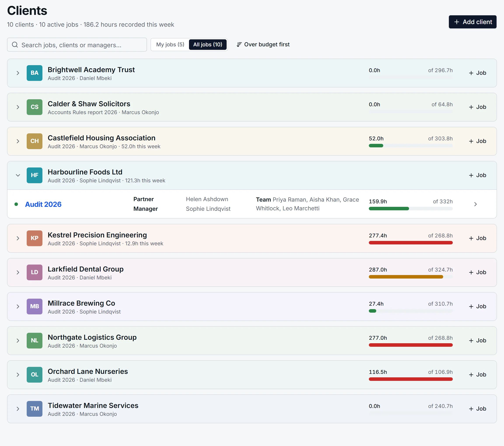Click the Orchard Lane Nurseries client name
The image size is (504, 446).
click(x=88, y=371)
